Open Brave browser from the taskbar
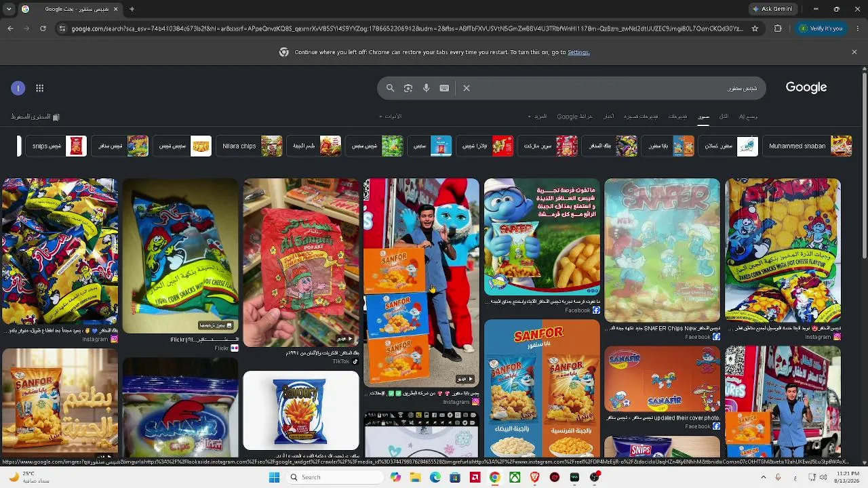 [x=534, y=477]
